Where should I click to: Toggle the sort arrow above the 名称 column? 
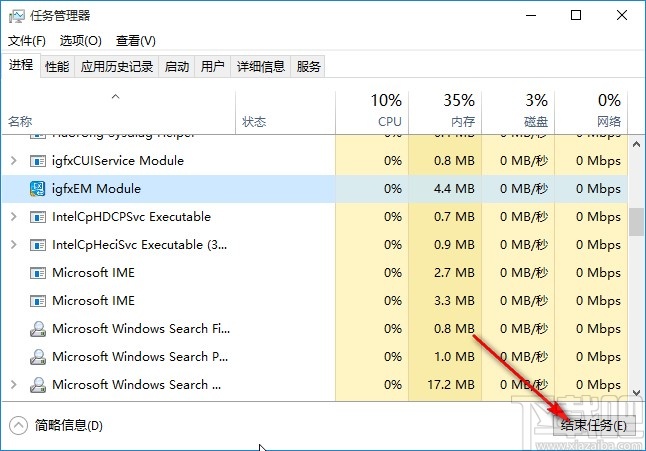[116, 97]
